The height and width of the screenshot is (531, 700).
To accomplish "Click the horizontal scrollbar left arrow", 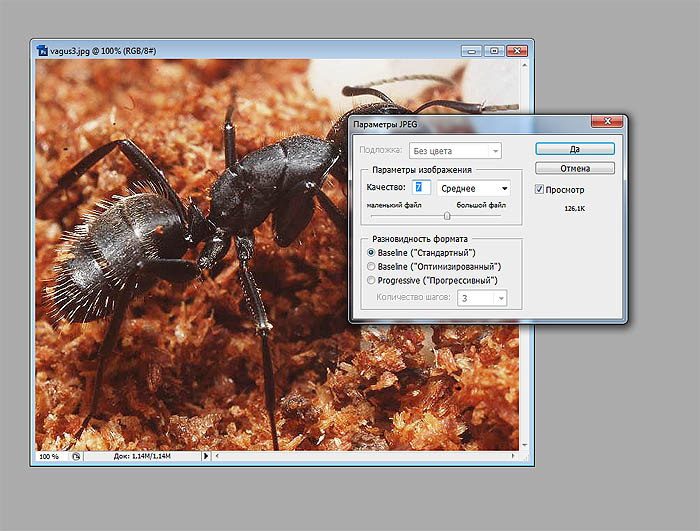I will click(216, 456).
